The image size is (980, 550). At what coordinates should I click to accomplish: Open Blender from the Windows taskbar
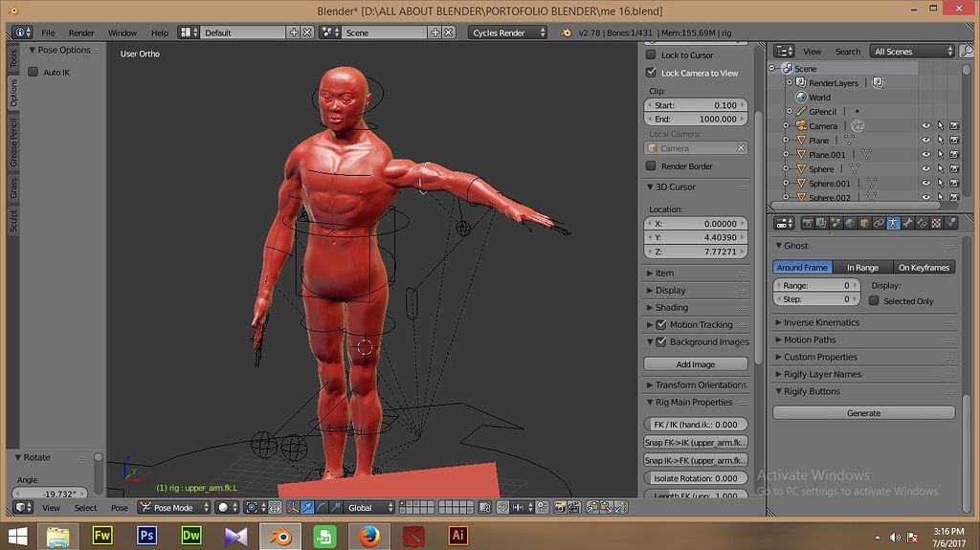tap(280, 536)
